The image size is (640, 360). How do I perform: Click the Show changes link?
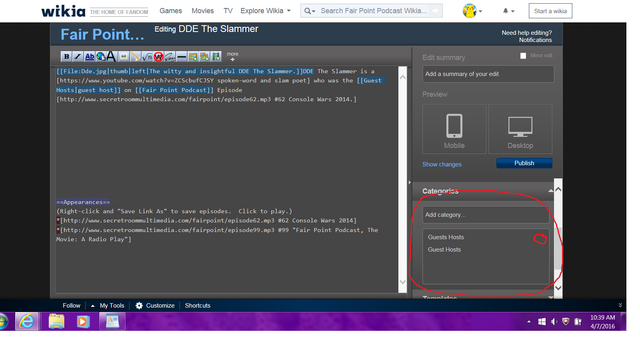(442, 164)
